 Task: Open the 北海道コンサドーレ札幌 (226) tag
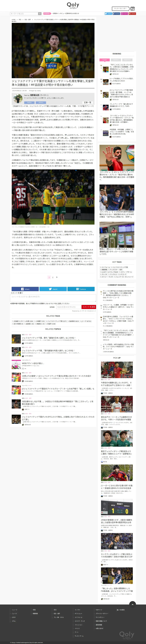(x=23, y=321)
